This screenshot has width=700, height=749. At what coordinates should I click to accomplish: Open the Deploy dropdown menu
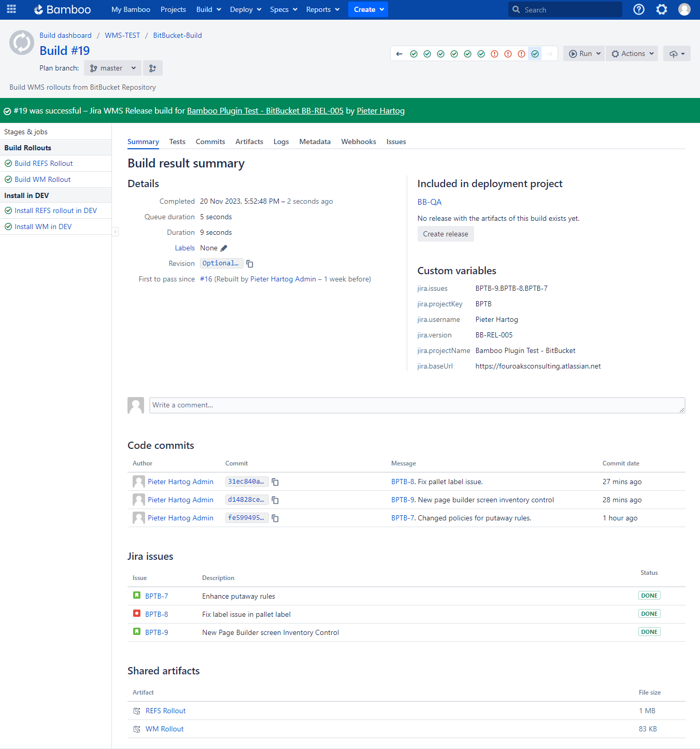[x=246, y=9]
